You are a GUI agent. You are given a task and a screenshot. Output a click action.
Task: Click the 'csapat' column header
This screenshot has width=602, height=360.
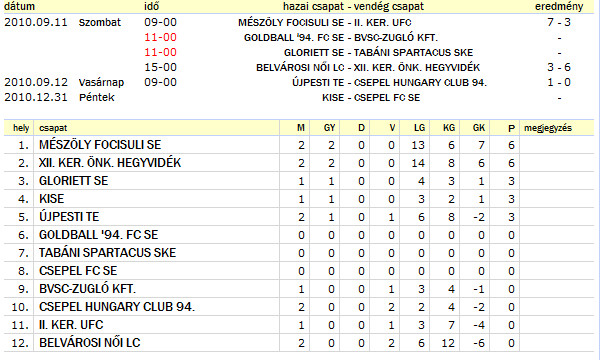(53, 128)
